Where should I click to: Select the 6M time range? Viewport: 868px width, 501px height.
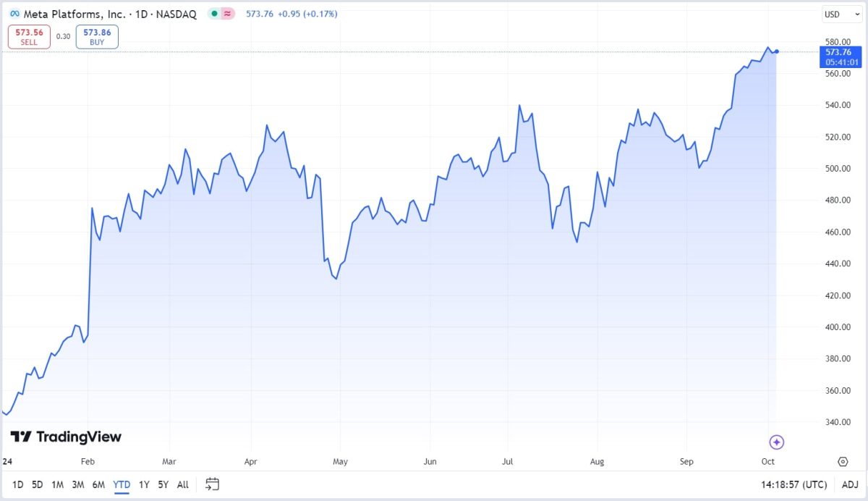[98, 484]
